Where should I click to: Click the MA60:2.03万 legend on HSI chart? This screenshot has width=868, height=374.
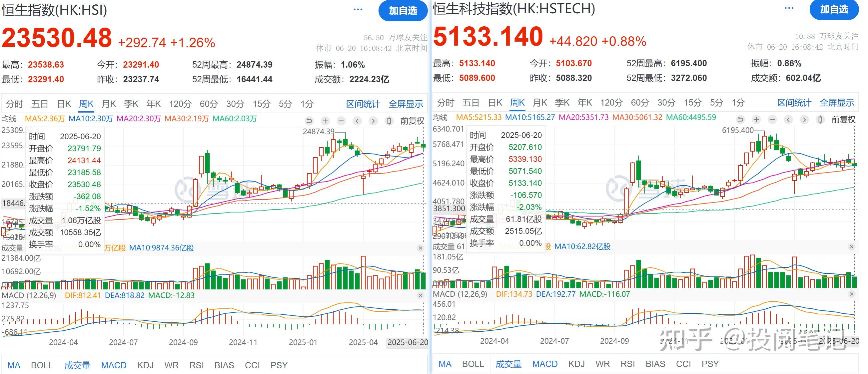[235, 119]
